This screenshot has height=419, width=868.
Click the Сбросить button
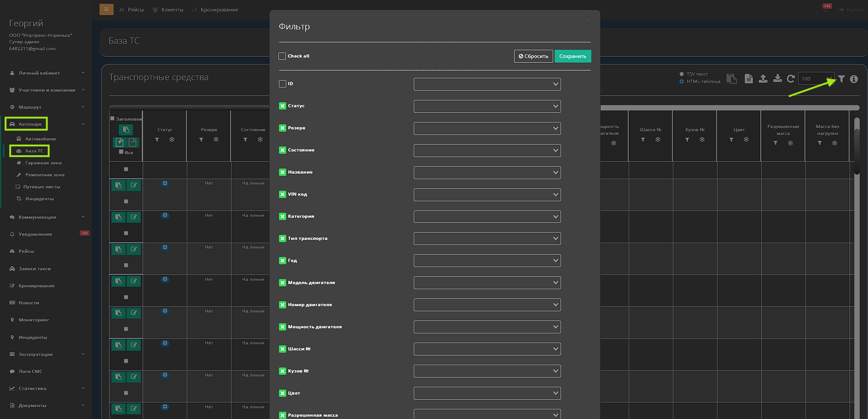coord(533,56)
